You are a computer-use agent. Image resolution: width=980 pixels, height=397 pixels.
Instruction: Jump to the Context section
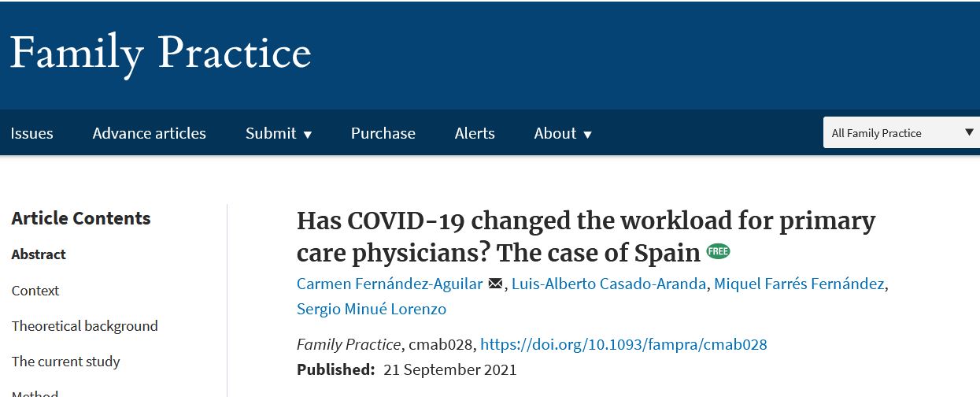(35, 291)
